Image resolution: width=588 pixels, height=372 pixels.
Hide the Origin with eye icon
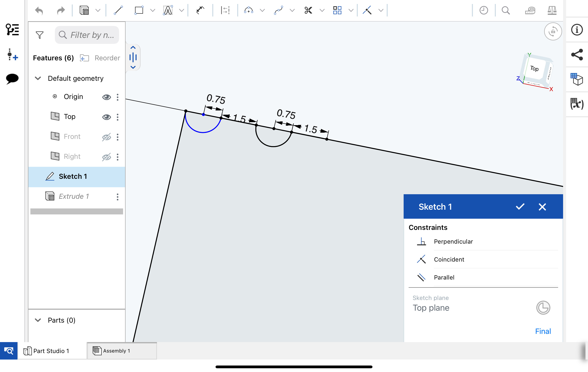(x=106, y=97)
